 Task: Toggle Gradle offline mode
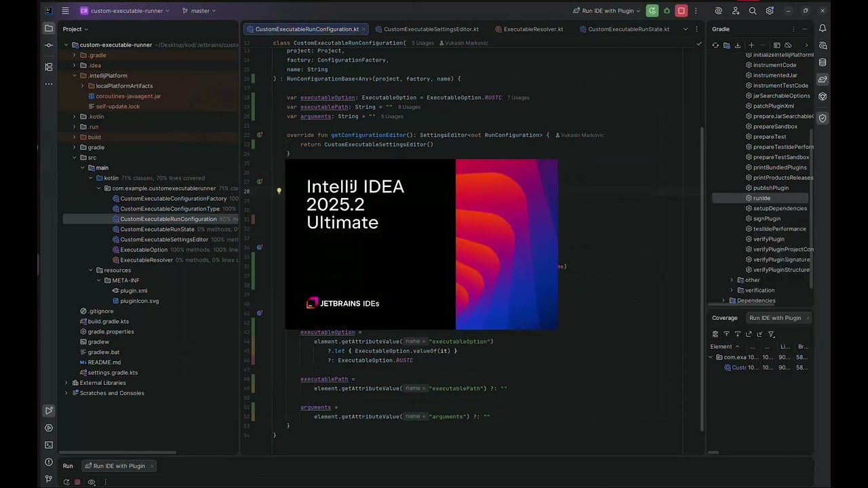[788, 45]
